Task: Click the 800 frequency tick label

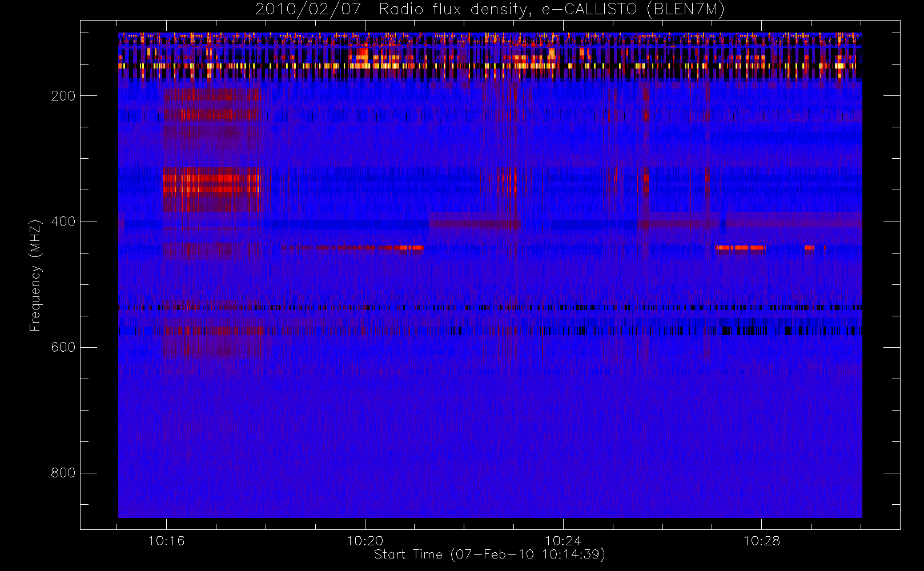Action: click(63, 473)
